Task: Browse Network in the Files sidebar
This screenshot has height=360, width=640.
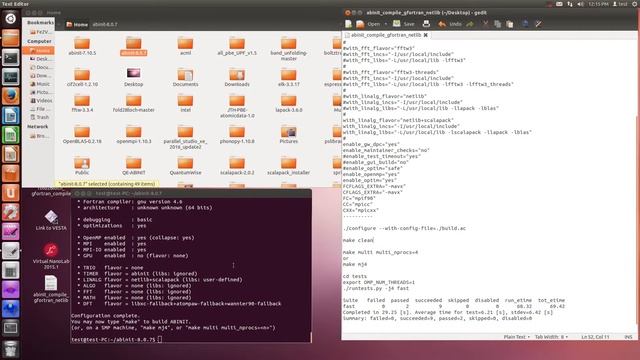Action: pos(39,136)
